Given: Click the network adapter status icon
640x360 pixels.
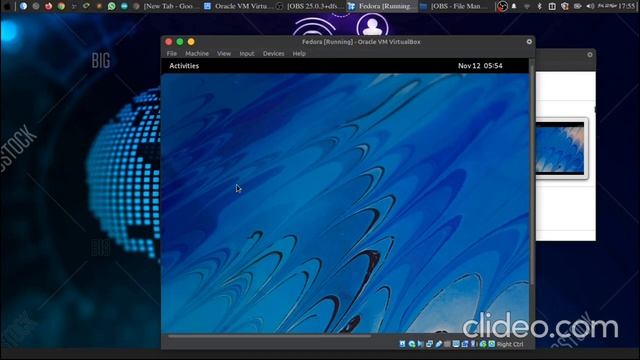Looking at the screenshot, I should tap(429, 344).
